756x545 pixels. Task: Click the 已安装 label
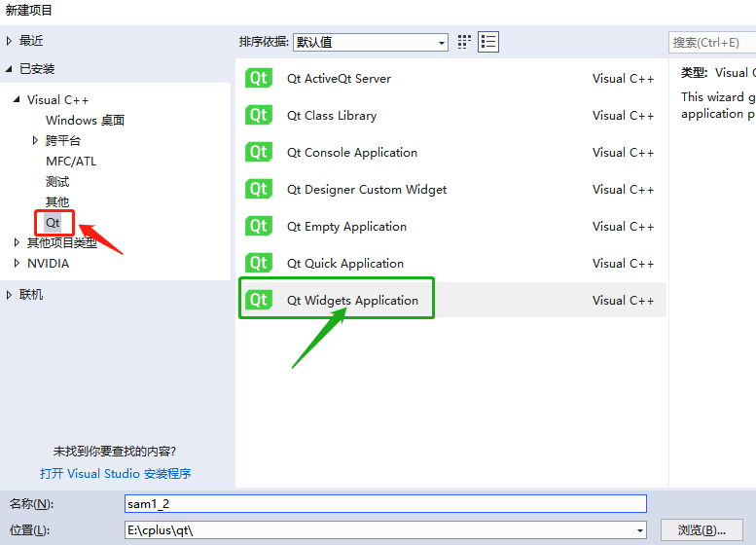click(37, 69)
